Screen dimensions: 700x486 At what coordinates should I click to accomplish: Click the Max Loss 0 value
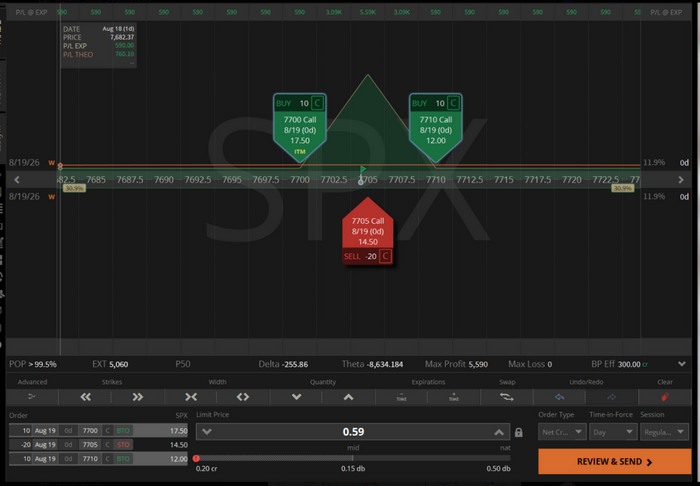[530, 364]
